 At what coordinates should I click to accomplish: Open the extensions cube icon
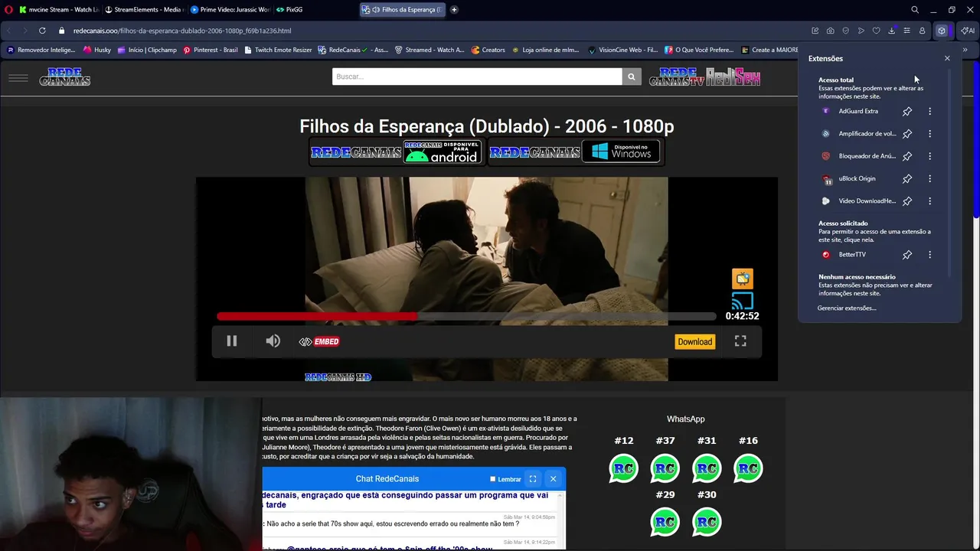[942, 31]
